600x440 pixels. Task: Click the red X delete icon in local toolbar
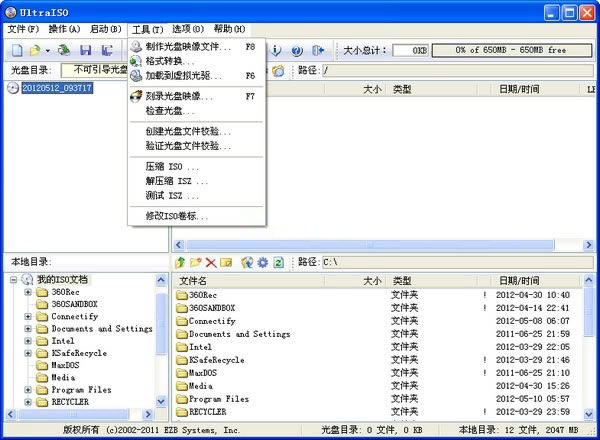click(211, 262)
